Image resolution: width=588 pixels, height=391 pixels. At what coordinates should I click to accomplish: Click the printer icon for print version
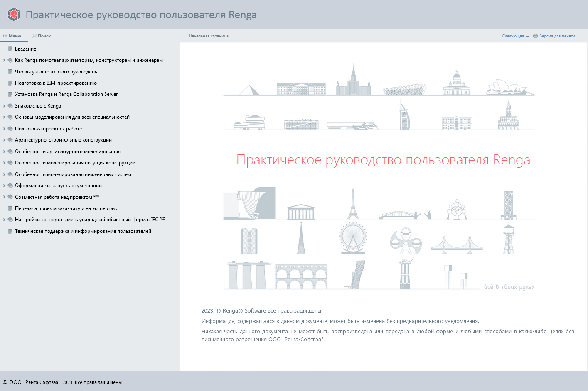(535, 36)
